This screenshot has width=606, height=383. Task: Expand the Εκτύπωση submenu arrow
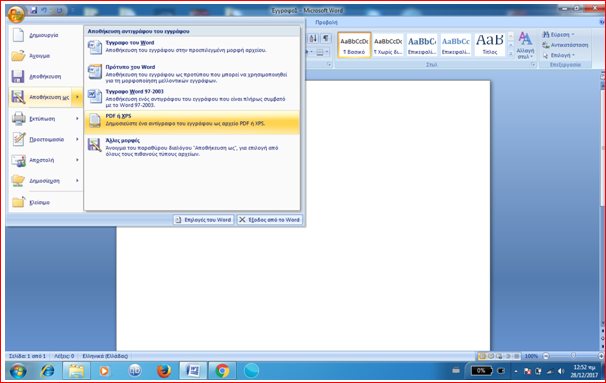(x=77, y=119)
